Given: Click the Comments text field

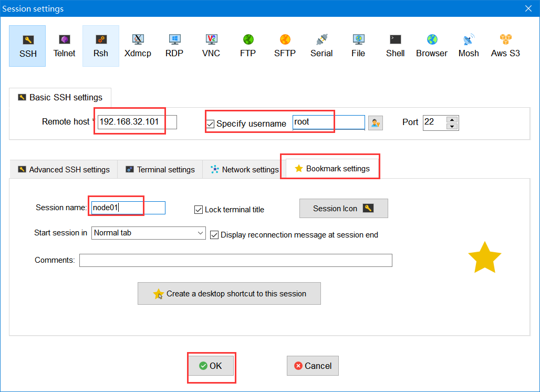Looking at the screenshot, I should click(x=235, y=261).
